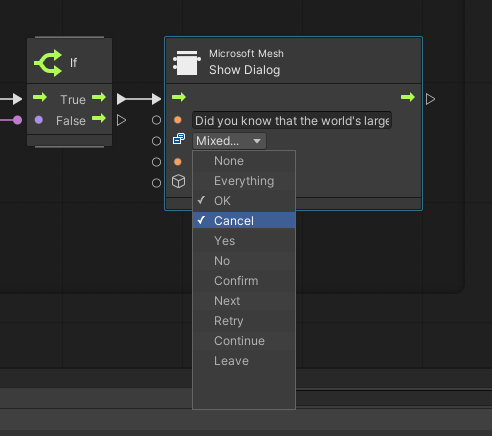Click the outline triangle port next to False
This screenshot has height=436, width=492.
click(121, 120)
